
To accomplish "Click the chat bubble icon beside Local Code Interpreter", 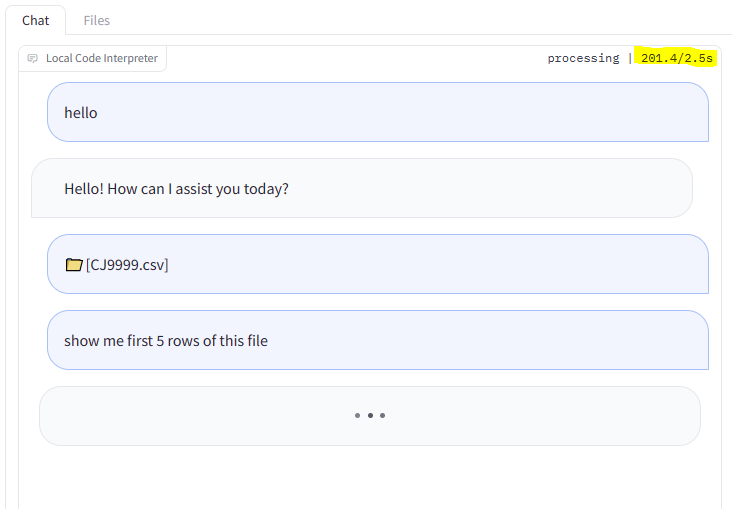I will 32,58.
